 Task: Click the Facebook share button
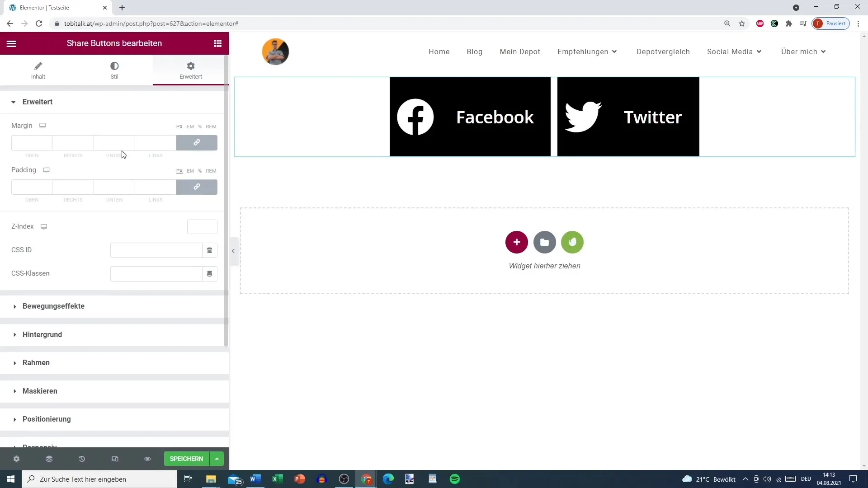(470, 117)
